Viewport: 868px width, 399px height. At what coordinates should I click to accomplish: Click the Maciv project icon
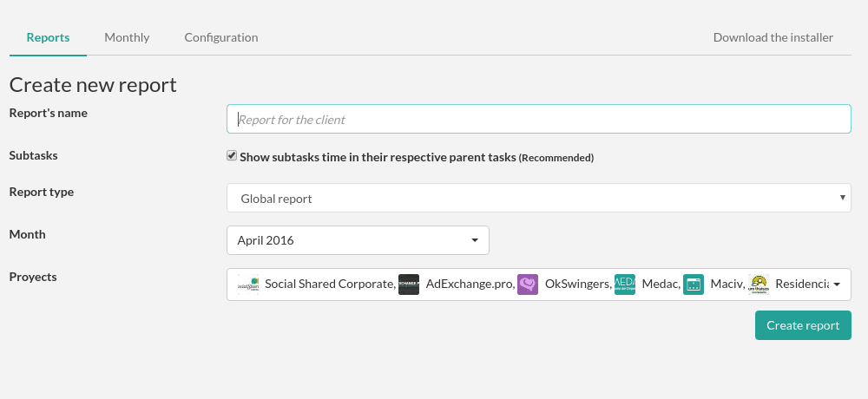click(693, 285)
